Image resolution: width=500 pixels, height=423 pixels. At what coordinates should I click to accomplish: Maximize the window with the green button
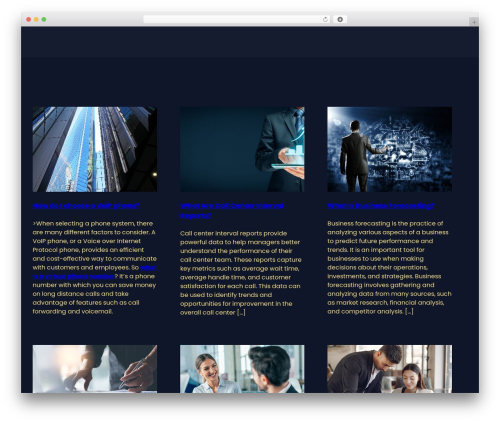point(44,20)
